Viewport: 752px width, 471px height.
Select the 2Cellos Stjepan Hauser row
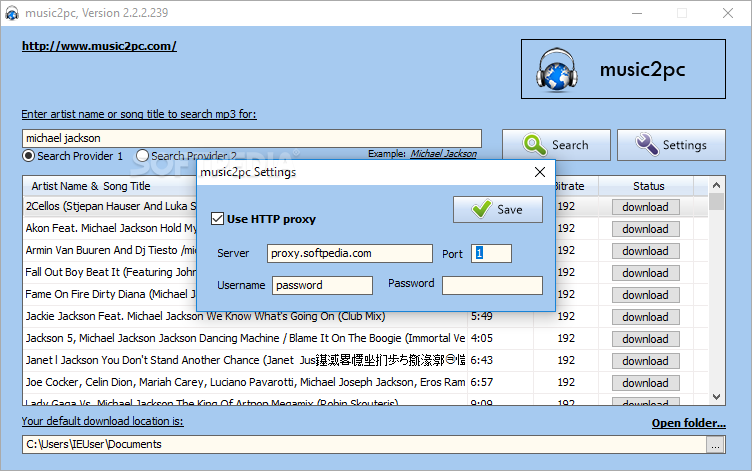tap(110, 206)
